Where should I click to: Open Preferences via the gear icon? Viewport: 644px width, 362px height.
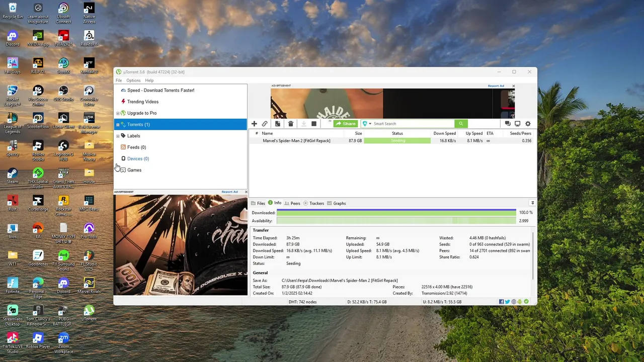pos(528,124)
